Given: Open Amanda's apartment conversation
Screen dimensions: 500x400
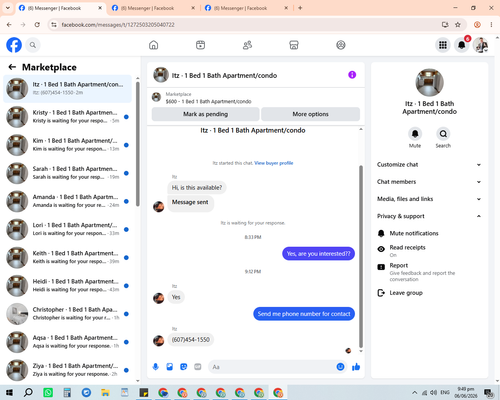Looking at the screenshot, I should click(67, 201).
